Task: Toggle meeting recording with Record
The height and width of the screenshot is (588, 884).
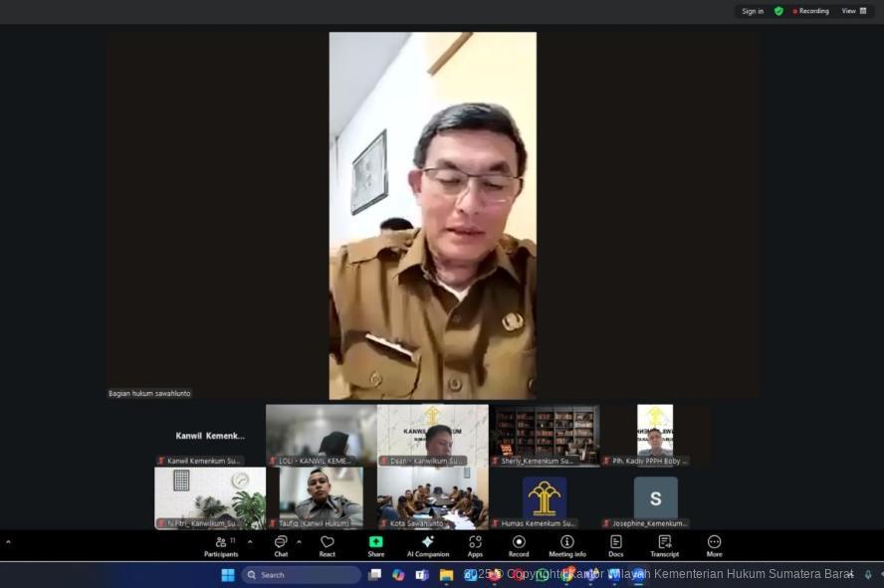Action: pyautogui.click(x=519, y=545)
